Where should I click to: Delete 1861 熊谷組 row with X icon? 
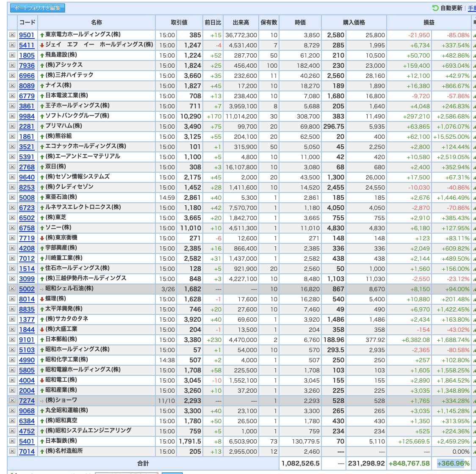pos(12,137)
